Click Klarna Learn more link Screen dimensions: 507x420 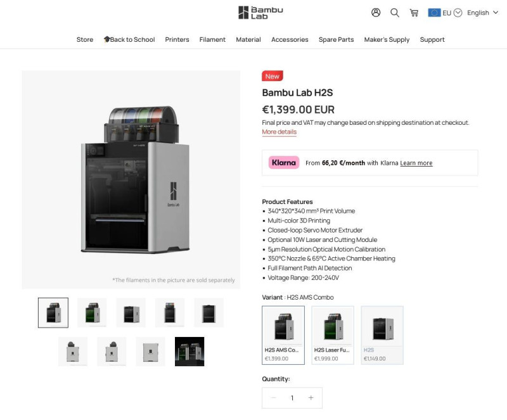416,163
